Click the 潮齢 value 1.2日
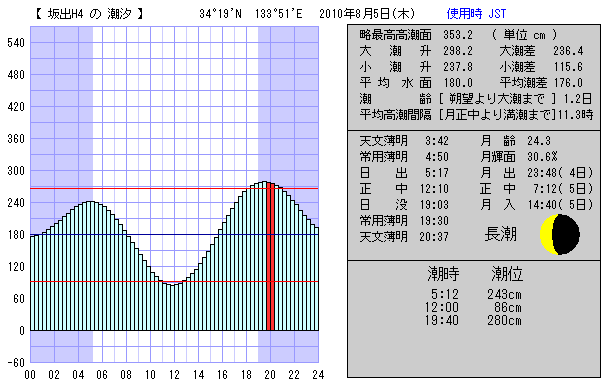 pos(578,99)
